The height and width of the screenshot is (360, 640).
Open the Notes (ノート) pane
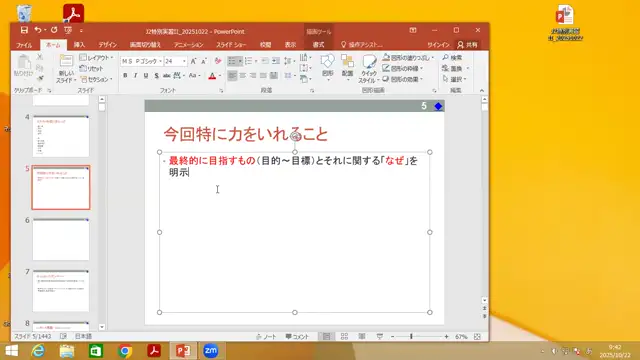click(266, 336)
